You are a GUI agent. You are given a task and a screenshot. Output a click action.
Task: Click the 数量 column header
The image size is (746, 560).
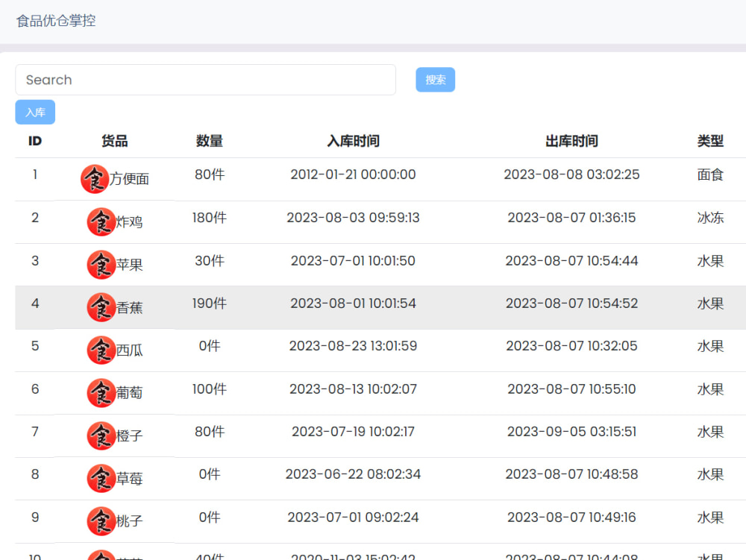click(210, 141)
